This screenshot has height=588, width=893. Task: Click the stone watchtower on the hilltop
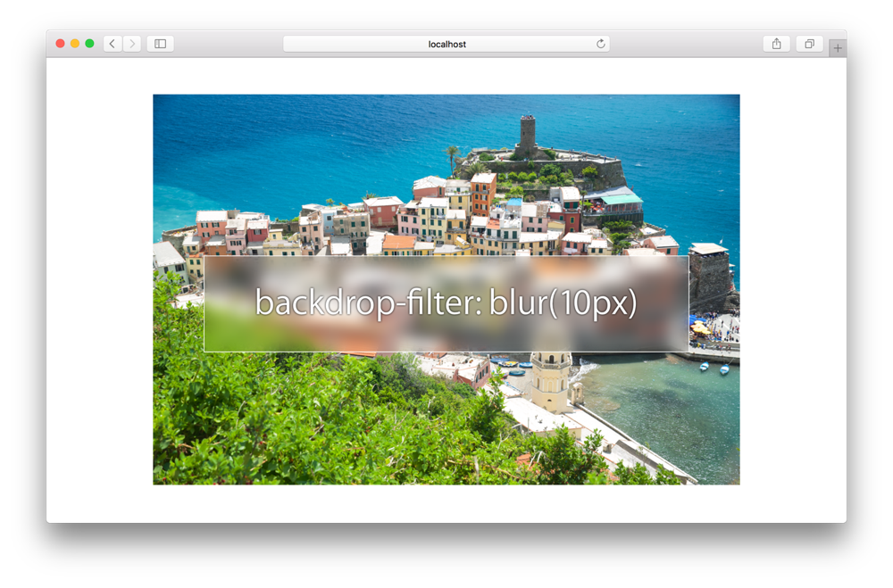click(528, 135)
